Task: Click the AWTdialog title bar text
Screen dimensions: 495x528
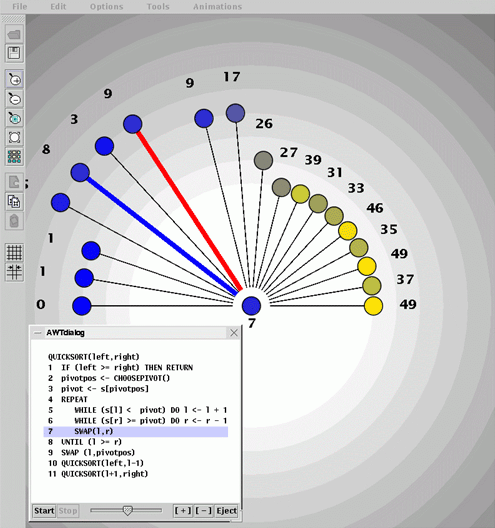Action: 65,333
